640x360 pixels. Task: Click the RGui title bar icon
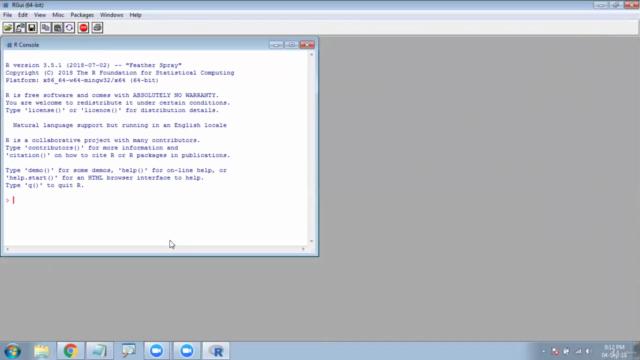[6, 5]
